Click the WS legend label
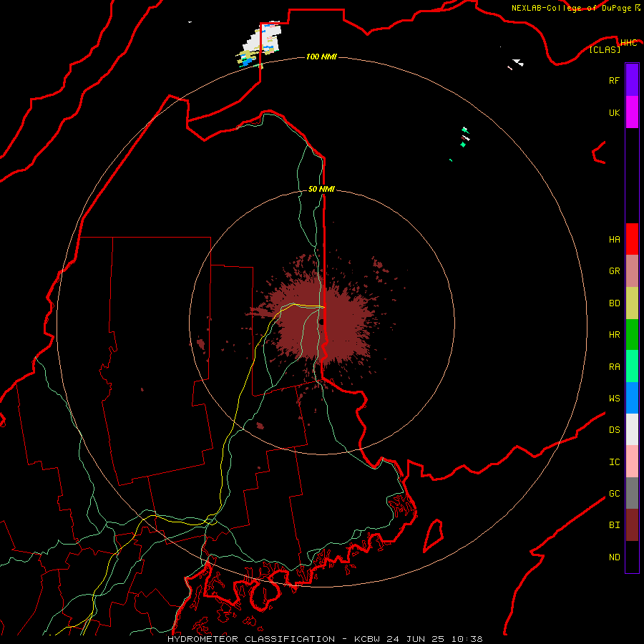644x644 pixels. [x=614, y=398]
